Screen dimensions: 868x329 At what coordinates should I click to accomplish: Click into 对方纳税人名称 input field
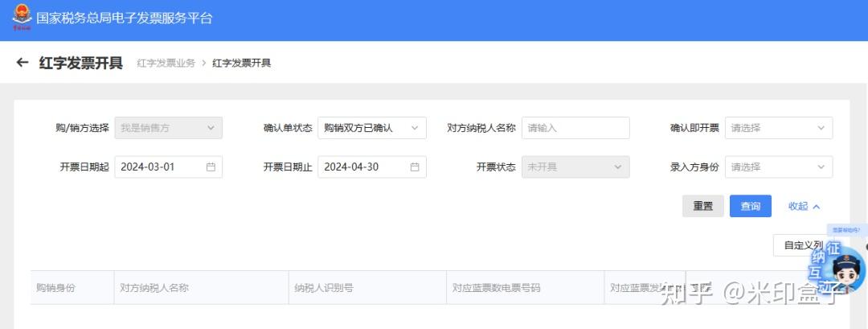click(575, 128)
